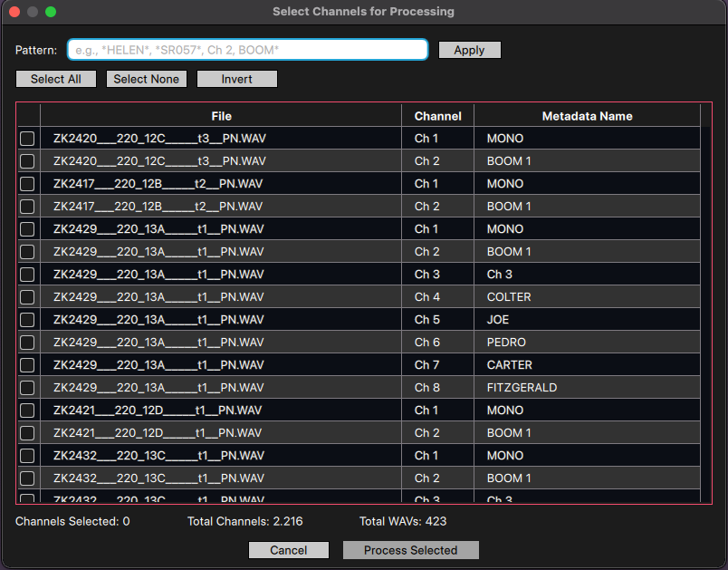Check the ZK2420 t3 Ch 1 MONO checkbox
The height and width of the screenshot is (570, 728).
click(27, 139)
